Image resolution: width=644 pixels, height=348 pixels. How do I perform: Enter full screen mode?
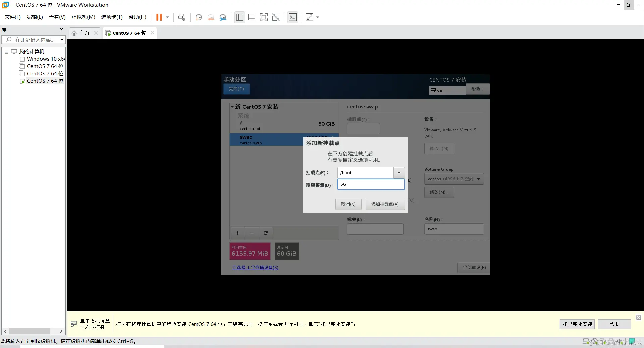pyautogui.click(x=264, y=17)
